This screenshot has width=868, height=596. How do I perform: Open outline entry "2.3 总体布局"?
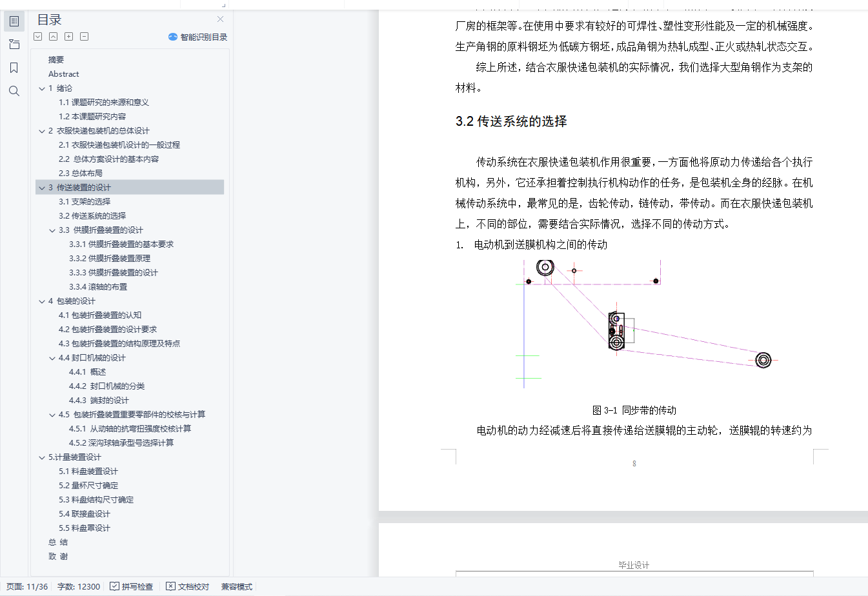81,174
